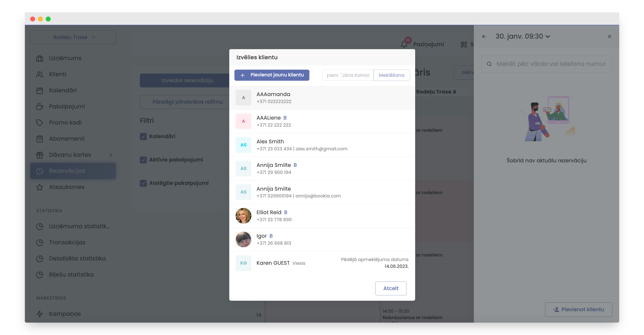Open Transakcijas in the sidebar
Image resolution: width=644 pixels, height=335 pixels.
tap(67, 242)
